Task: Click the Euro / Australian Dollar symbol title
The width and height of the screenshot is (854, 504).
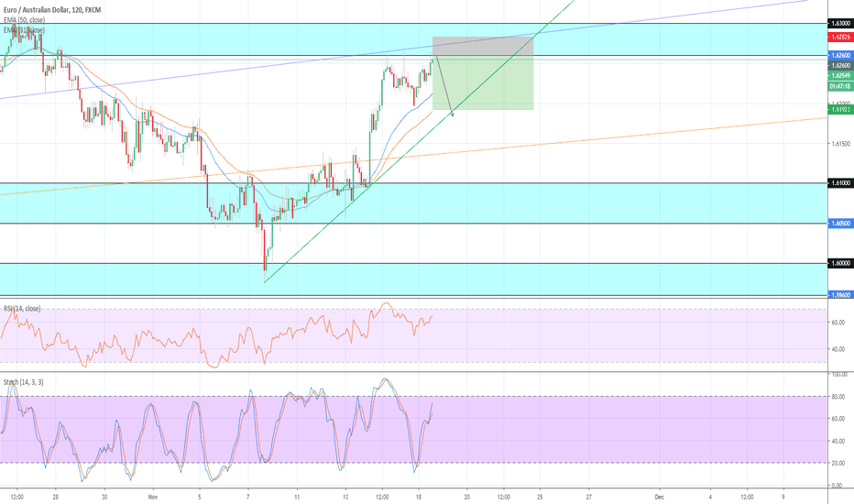Action: click(55, 8)
